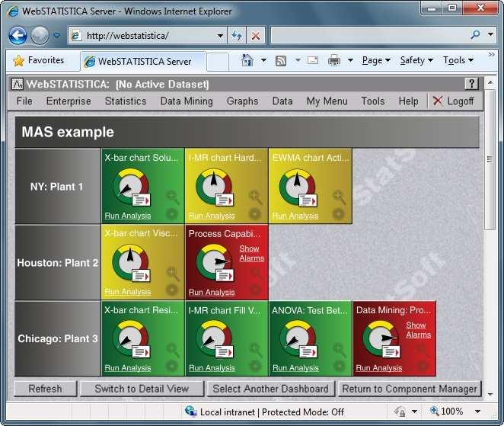Open the Data Mining menu

click(187, 101)
